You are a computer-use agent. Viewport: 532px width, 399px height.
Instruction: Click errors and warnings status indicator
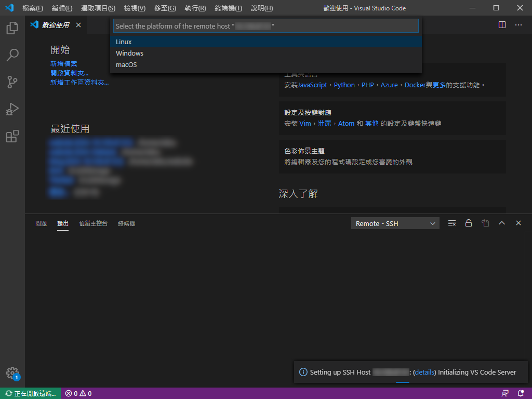tap(78, 393)
